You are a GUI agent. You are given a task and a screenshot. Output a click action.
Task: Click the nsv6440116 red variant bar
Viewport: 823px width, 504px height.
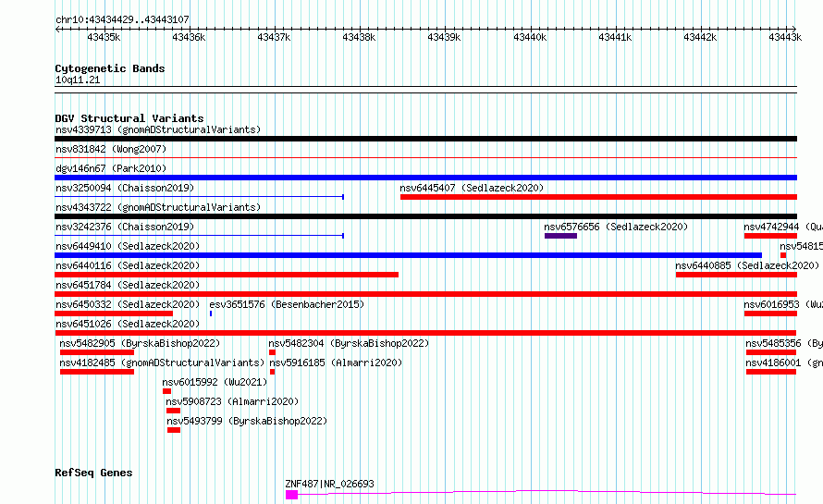227,275
